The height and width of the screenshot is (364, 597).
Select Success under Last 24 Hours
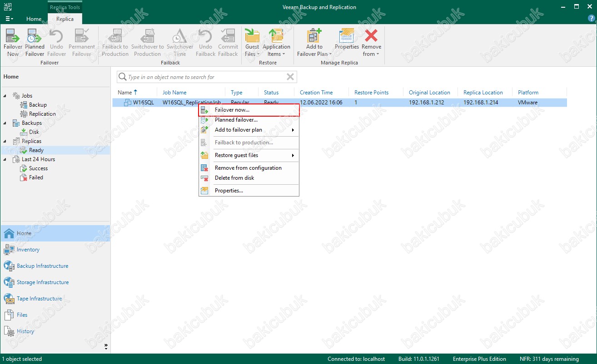tap(38, 168)
